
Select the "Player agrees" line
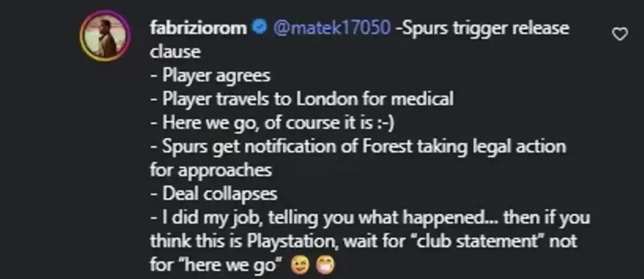210,76
